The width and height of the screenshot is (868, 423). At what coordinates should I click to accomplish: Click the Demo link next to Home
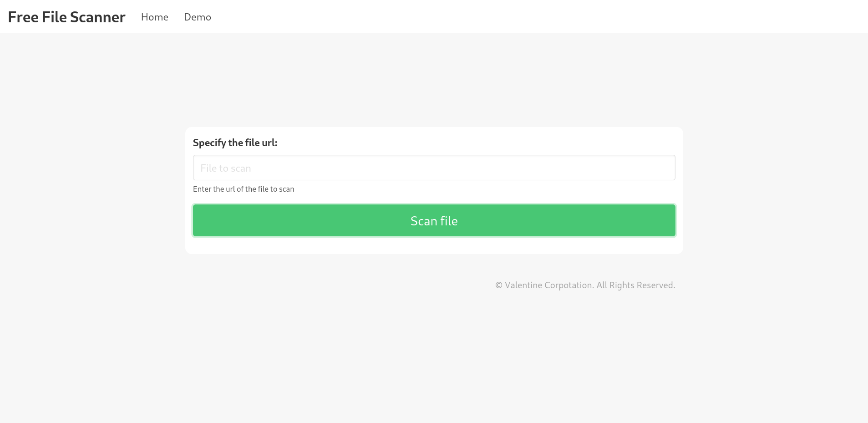pos(198,17)
